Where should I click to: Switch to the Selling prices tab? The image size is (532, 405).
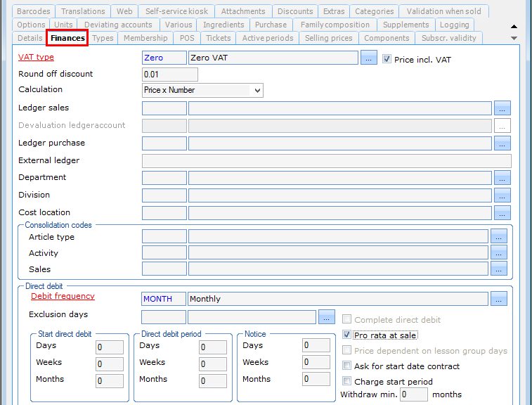click(x=329, y=38)
